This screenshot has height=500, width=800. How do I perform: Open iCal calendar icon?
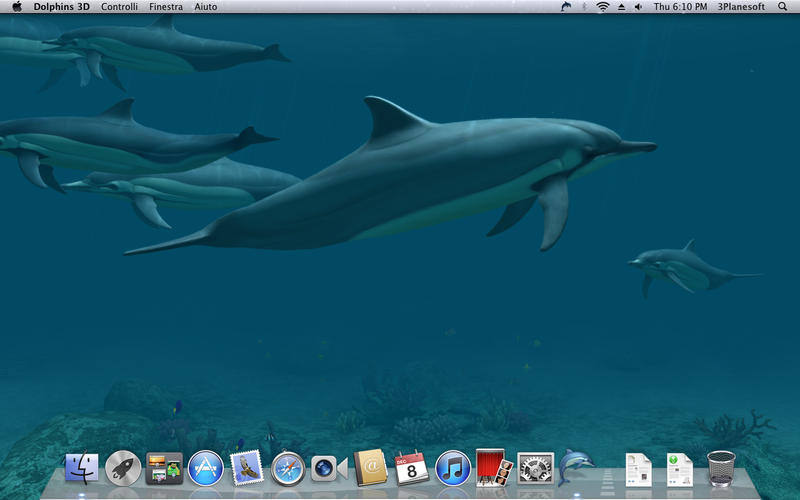click(411, 467)
